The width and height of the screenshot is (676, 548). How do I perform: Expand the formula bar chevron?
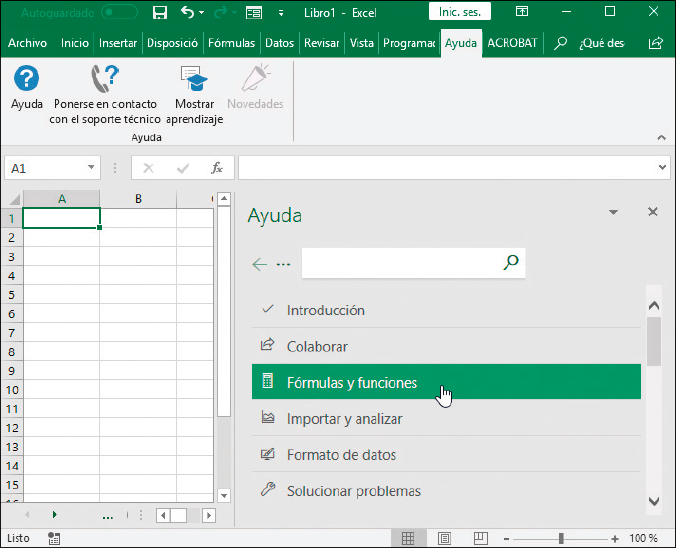click(662, 168)
